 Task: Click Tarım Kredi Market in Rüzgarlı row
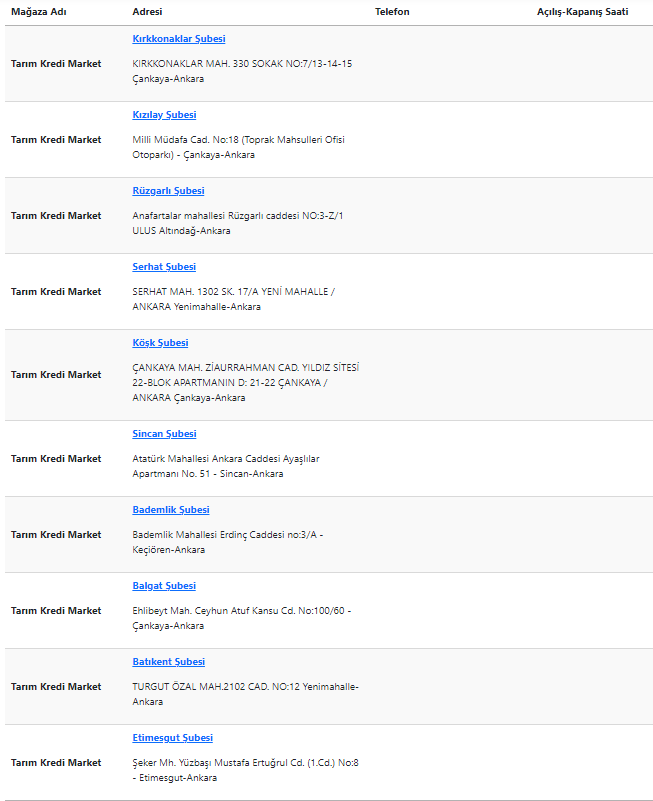click(56, 216)
